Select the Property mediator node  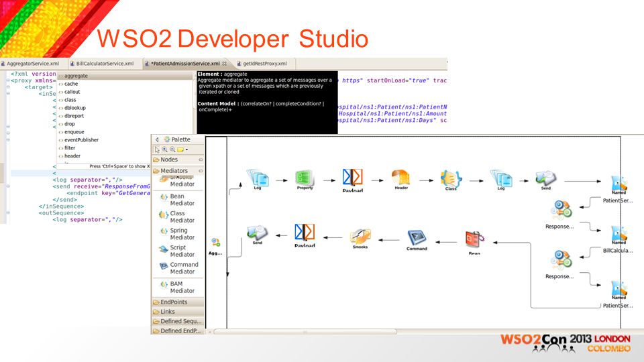pos(305,180)
